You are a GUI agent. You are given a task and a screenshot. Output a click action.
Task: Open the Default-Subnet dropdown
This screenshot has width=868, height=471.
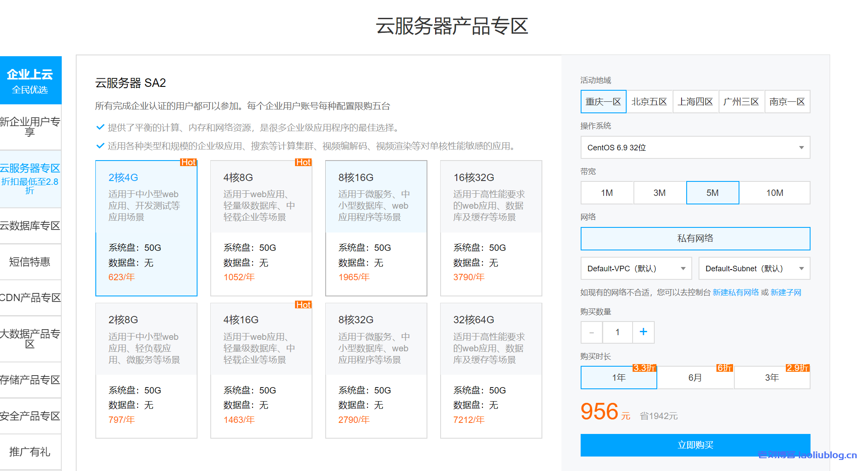(x=753, y=268)
